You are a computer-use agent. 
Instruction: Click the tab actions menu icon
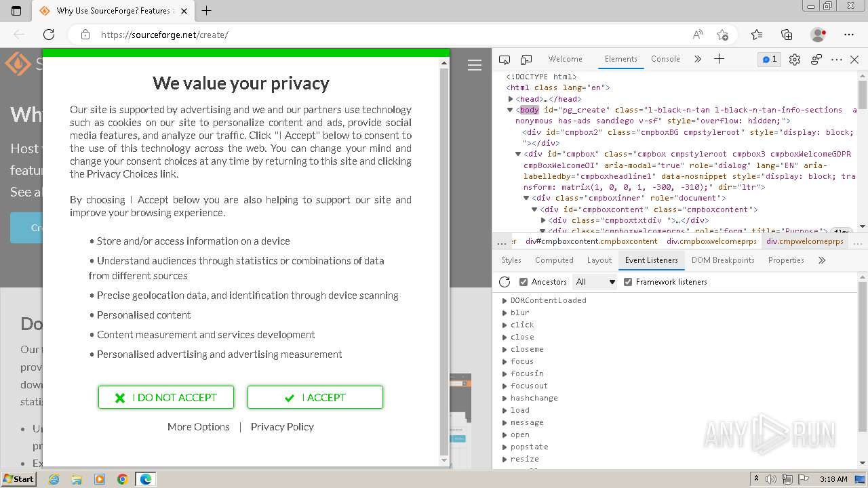click(16, 11)
